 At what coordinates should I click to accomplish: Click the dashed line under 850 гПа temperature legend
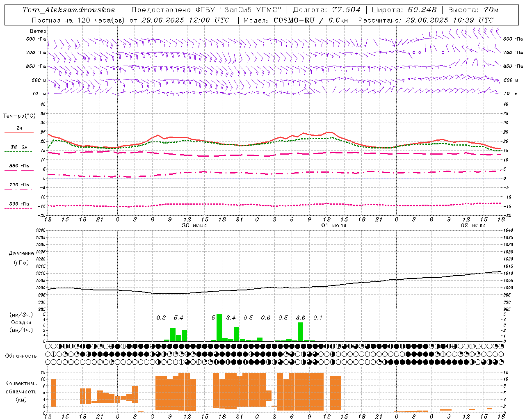pos(19,171)
